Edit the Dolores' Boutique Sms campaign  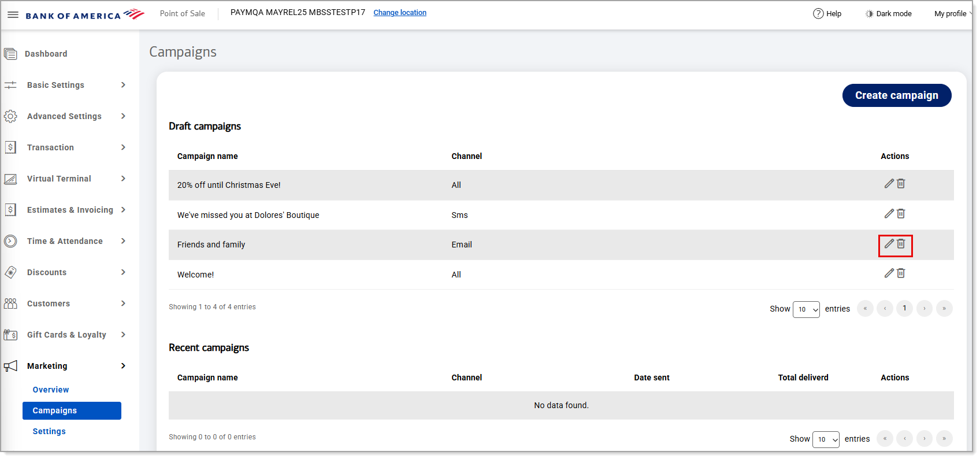tap(889, 214)
